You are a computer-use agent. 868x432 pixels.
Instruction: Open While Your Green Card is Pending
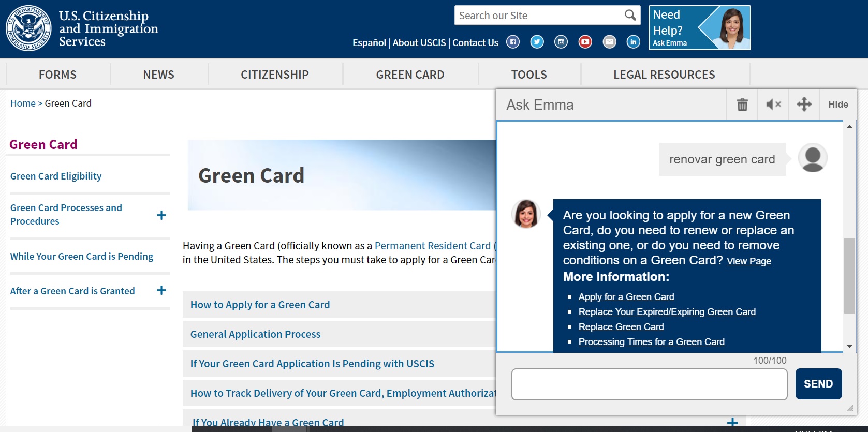(82, 257)
